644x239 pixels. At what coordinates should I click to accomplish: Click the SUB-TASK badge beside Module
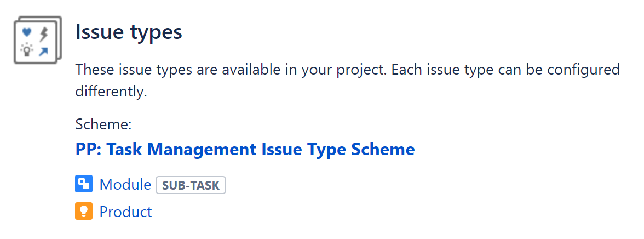point(191,185)
